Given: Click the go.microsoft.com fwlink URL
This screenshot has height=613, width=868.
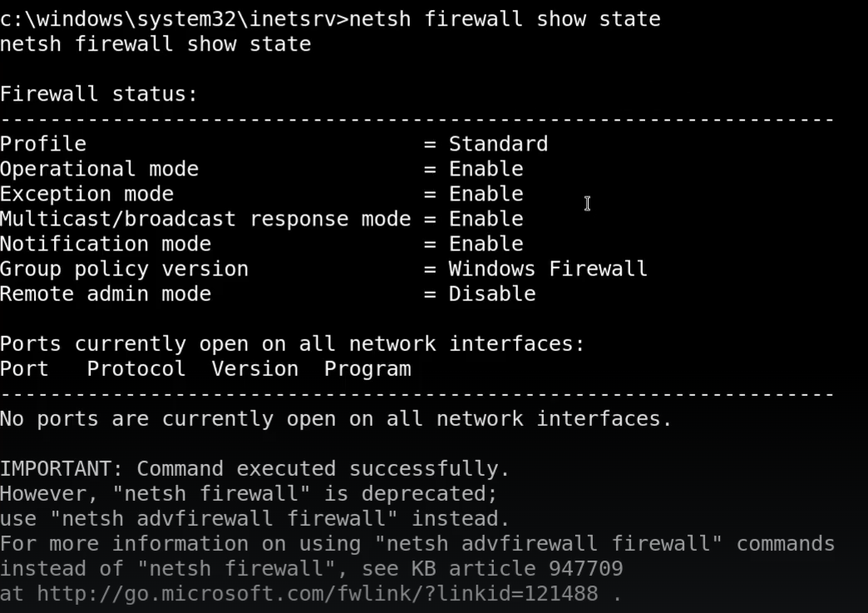Looking at the screenshot, I should point(317,594).
